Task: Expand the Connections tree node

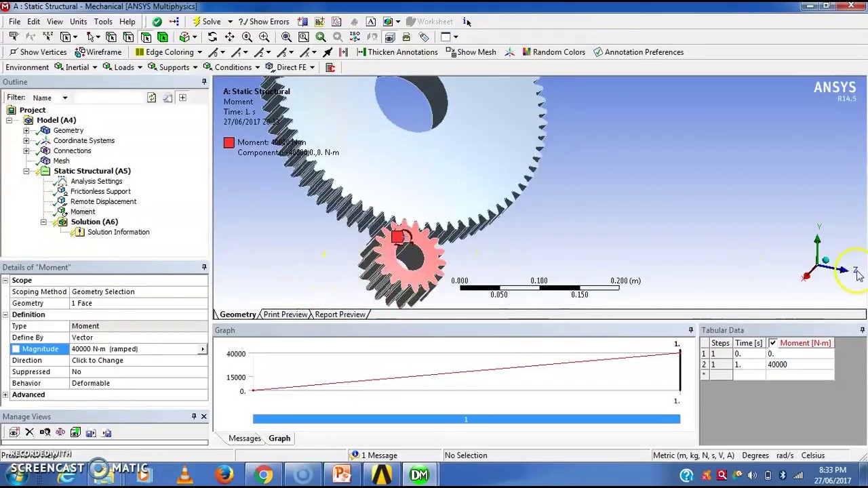Action: coord(26,150)
